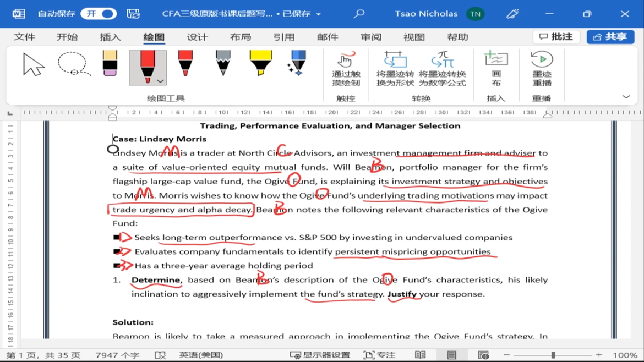The height and width of the screenshot is (362, 644).
Task: Click the proofing check icon
Action: 160,355
